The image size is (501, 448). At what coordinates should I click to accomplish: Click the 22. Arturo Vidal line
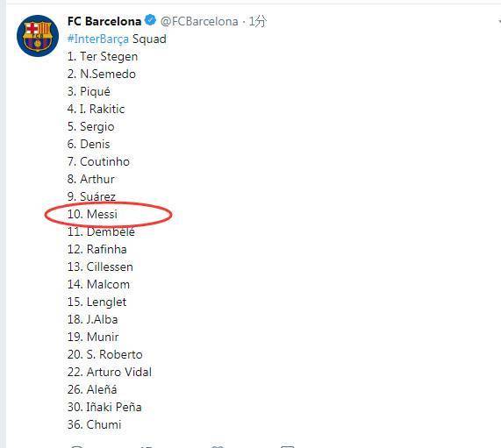(x=110, y=372)
